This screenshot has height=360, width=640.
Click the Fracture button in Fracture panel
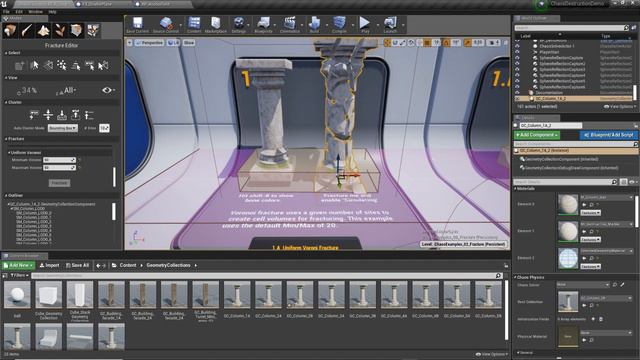point(60,183)
